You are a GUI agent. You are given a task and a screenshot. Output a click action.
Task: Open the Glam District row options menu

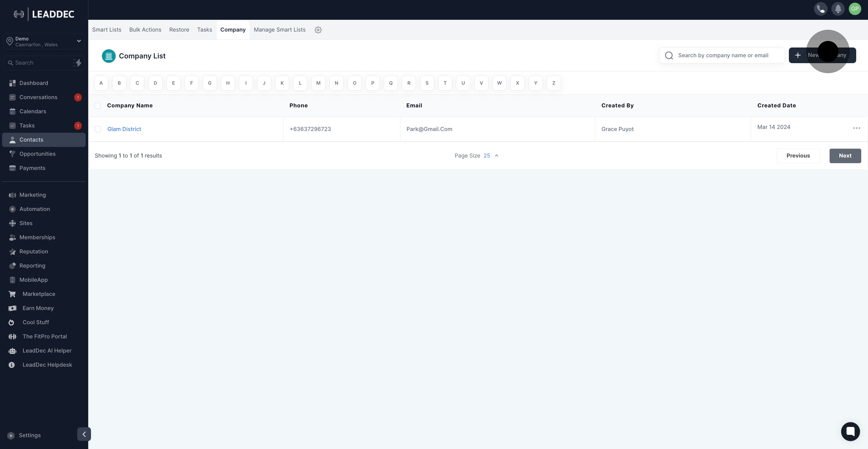coord(856,128)
